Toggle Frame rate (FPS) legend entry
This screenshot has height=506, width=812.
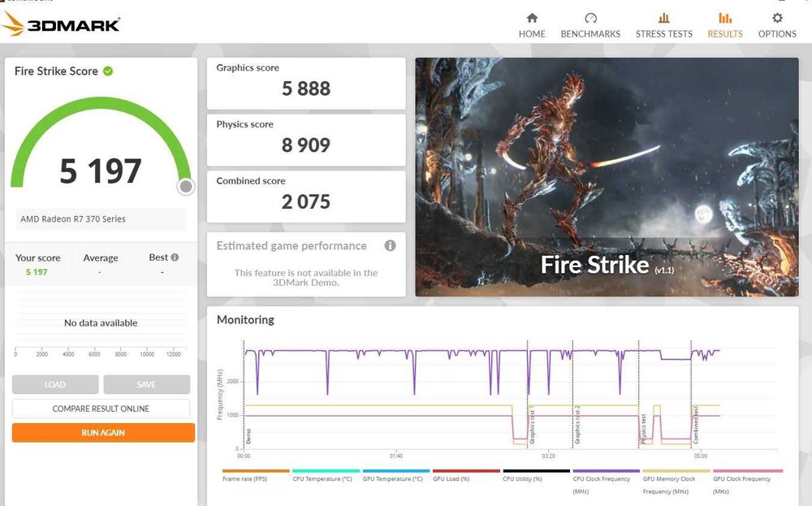(255, 475)
